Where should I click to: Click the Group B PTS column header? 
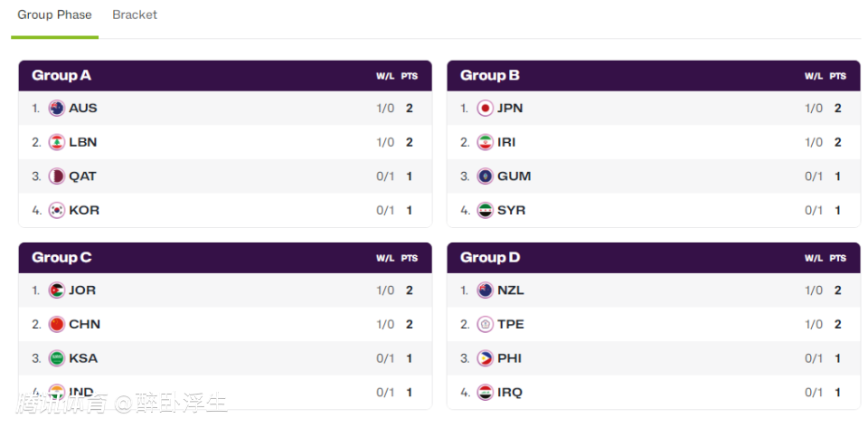tap(838, 76)
